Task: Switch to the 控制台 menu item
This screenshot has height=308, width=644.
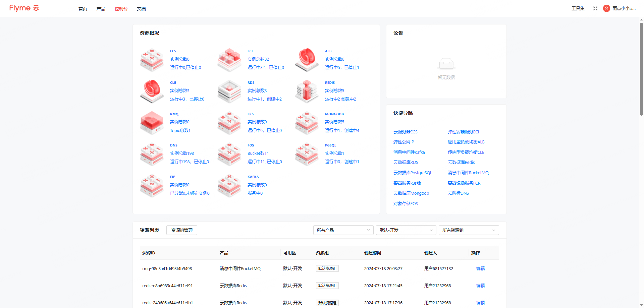Action: tap(121, 9)
